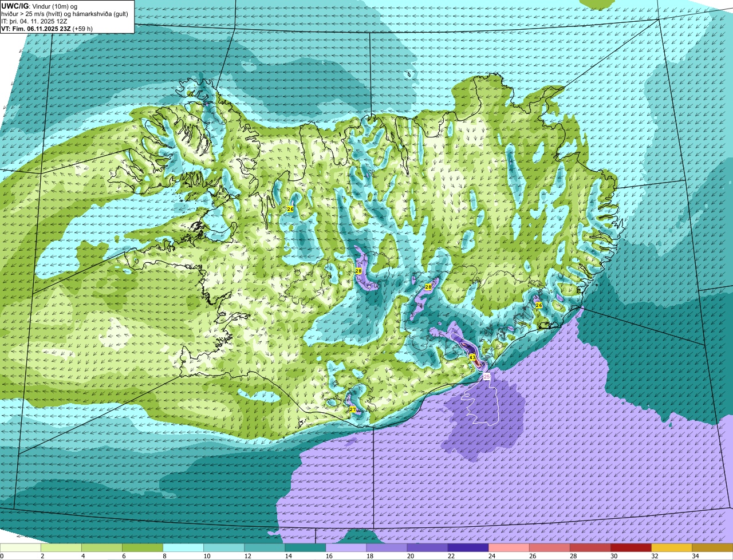
Task: Pick the 24–26 m/s light pink swatch
Action: point(509,548)
